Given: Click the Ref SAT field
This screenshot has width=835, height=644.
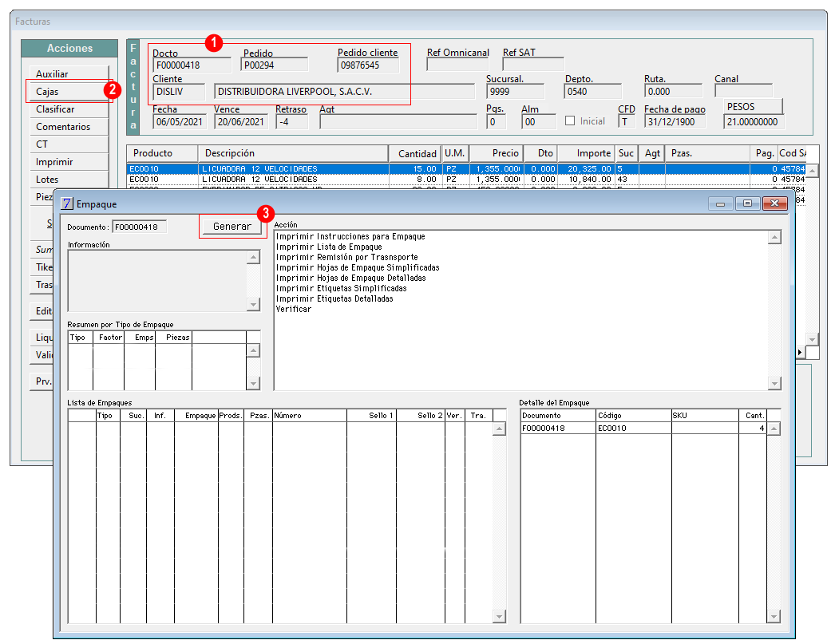Looking at the screenshot, I should [533, 65].
